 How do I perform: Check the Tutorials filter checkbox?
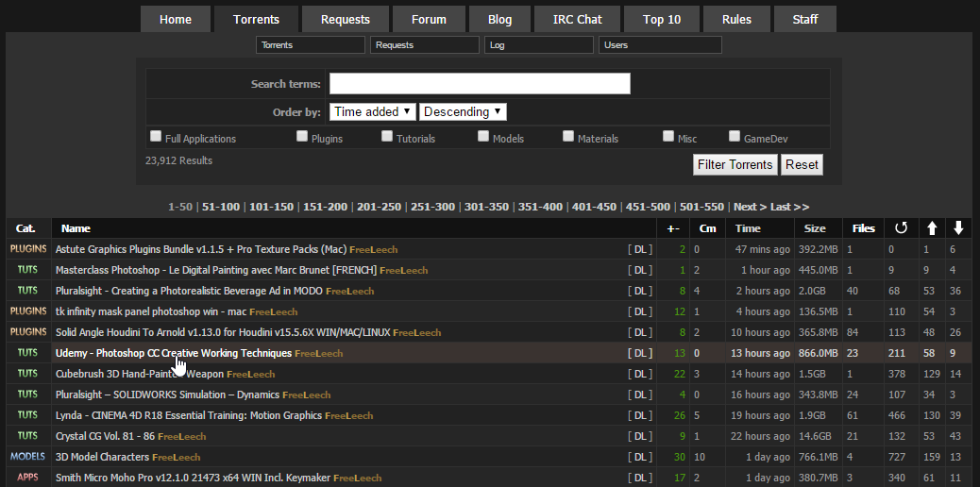(x=387, y=136)
